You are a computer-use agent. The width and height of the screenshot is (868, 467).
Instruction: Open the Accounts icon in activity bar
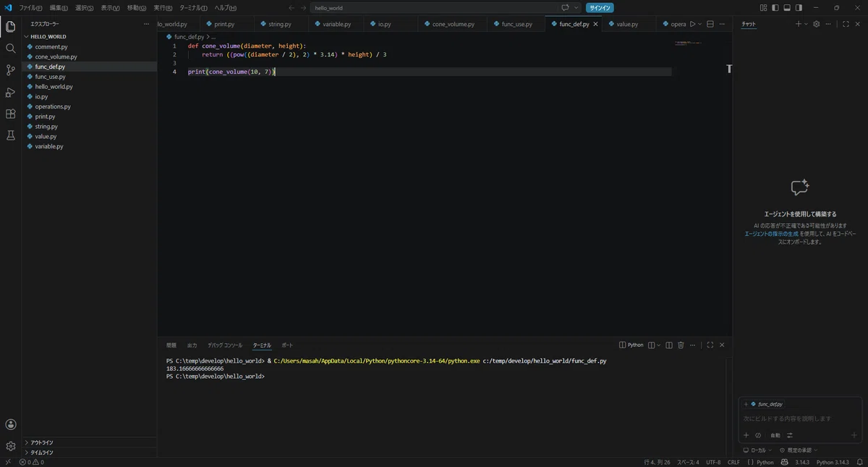pos(10,424)
